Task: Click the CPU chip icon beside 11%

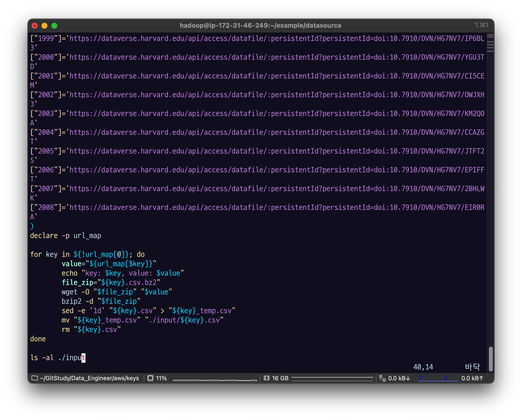Action: [x=150, y=378]
